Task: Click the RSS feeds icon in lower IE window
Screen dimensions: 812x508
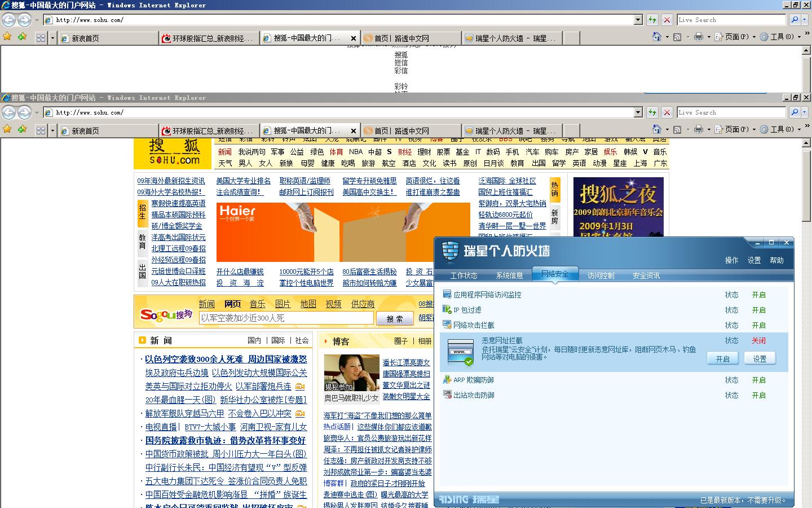Action: [677, 129]
